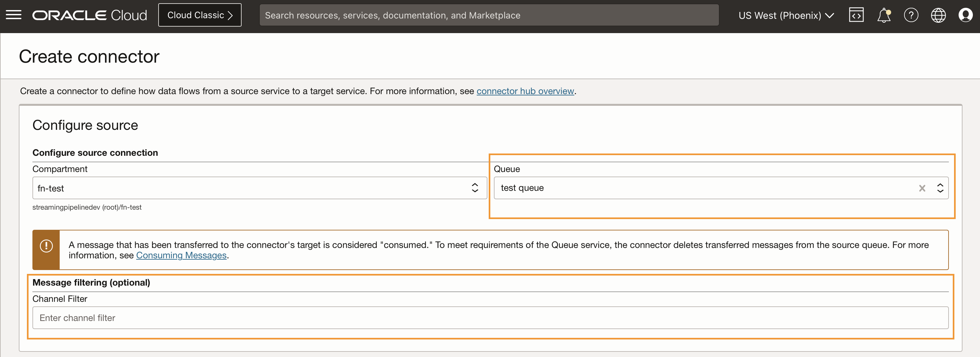Click the Oracle Cloud logo

pos(89,15)
